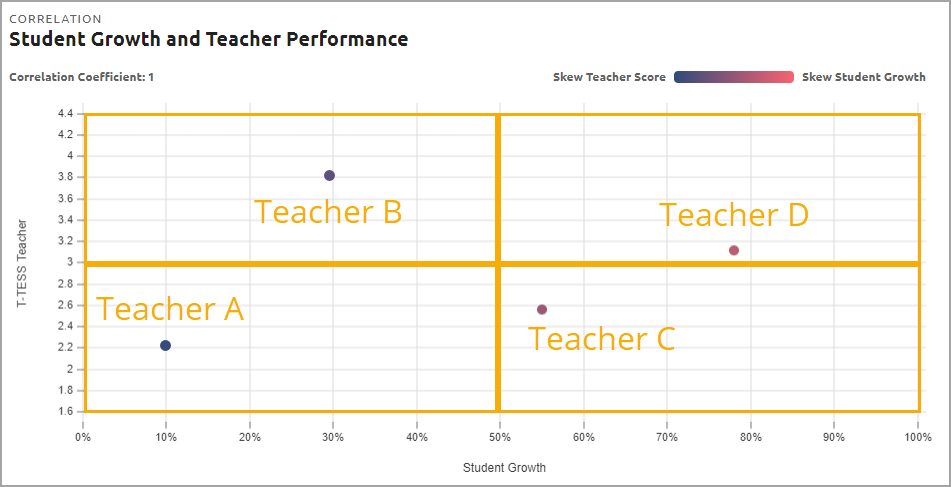Image resolution: width=951 pixels, height=487 pixels.
Task: Click the skew gradient color bar
Action: point(734,77)
